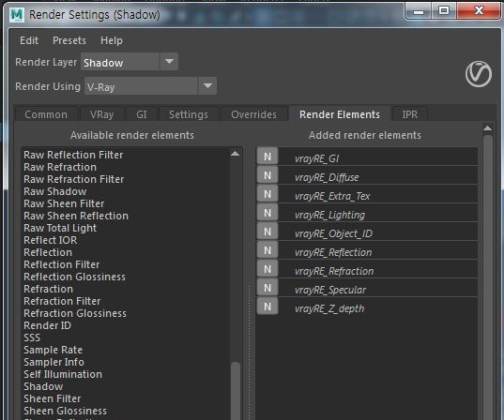The height and width of the screenshot is (420, 504).
Task: Toggle the N button for vrayRE_Diffuse
Action: (267, 175)
